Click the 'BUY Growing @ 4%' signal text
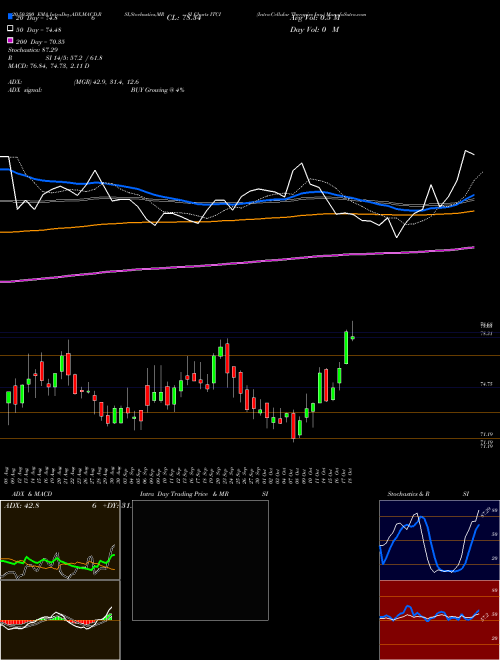 [x=157, y=90]
